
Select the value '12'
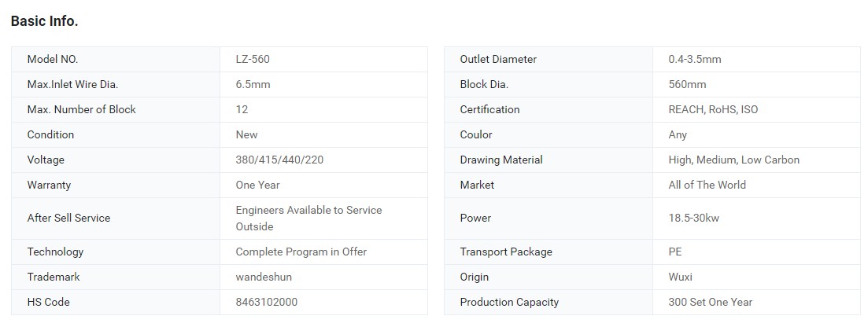(x=242, y=109)
